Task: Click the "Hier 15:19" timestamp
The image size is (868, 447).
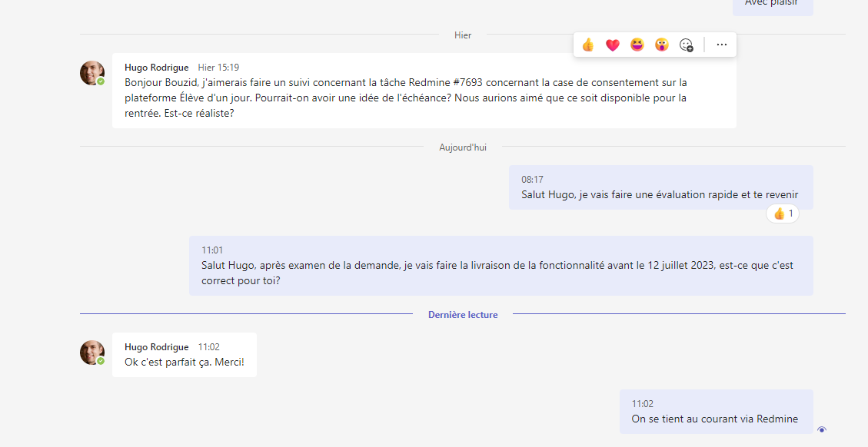Action: pyautogui.click(x=218, y=68)
